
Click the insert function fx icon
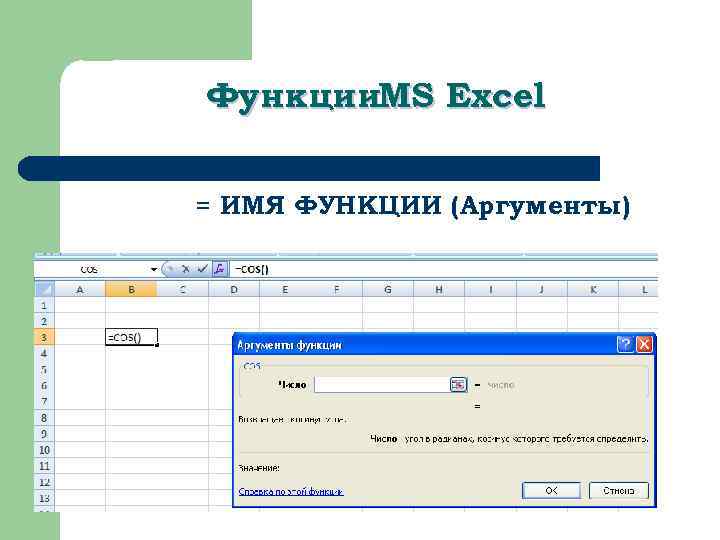[220, 269]
